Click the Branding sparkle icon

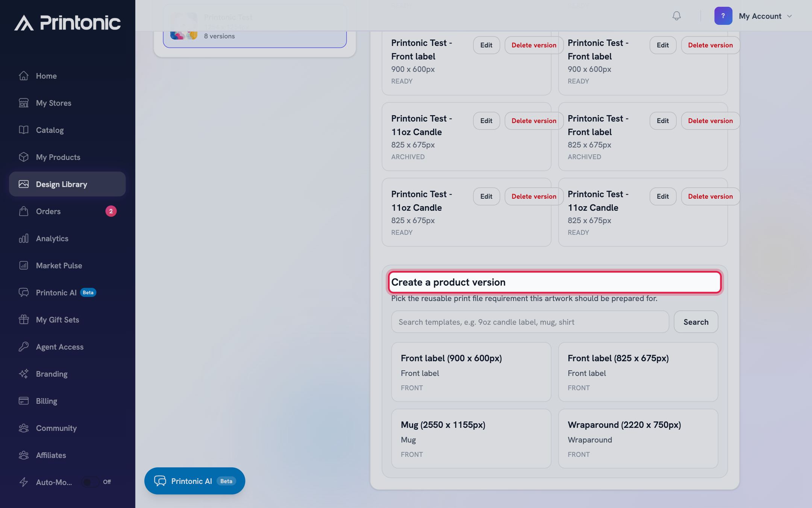24,374
